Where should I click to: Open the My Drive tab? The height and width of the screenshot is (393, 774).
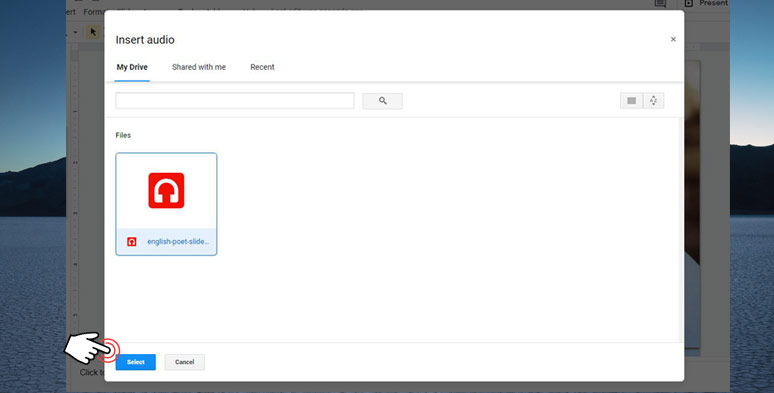(x=132, y=67)
